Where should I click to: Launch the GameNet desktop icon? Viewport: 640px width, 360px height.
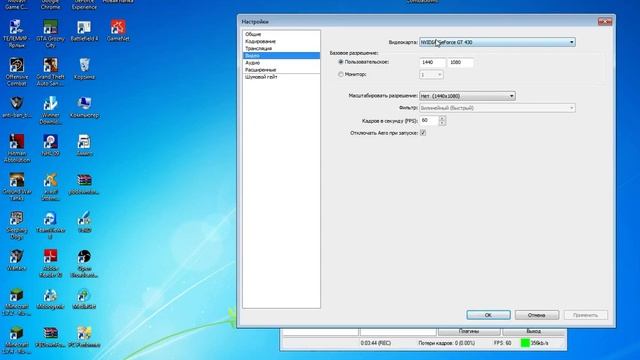(118, 31)
